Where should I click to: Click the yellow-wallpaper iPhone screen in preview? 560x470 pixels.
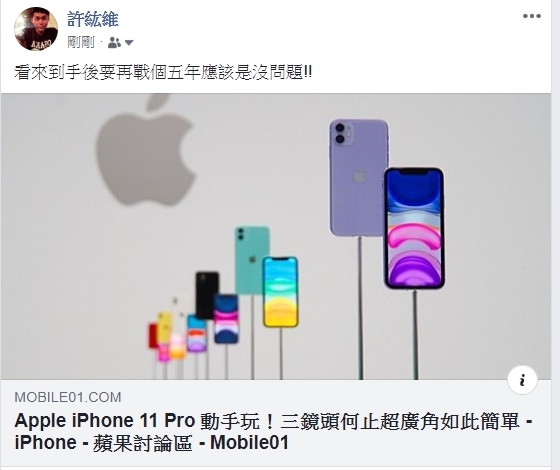point(280,292)
